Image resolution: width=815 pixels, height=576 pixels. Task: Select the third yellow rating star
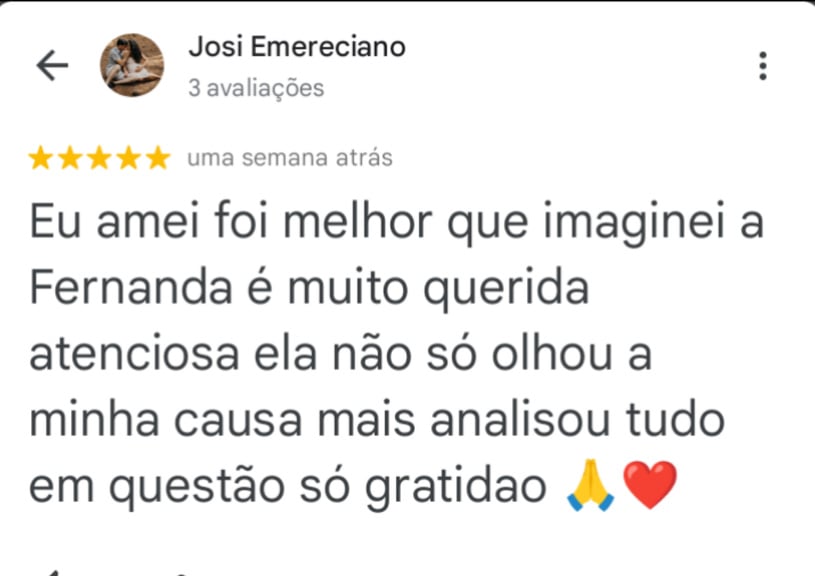(99, 158)
